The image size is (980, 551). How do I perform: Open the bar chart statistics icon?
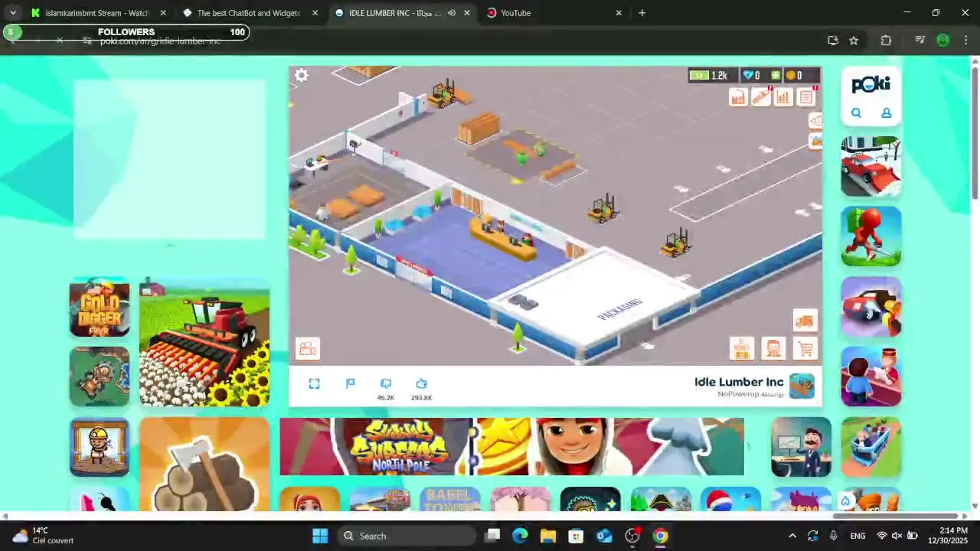click(783, 97)
